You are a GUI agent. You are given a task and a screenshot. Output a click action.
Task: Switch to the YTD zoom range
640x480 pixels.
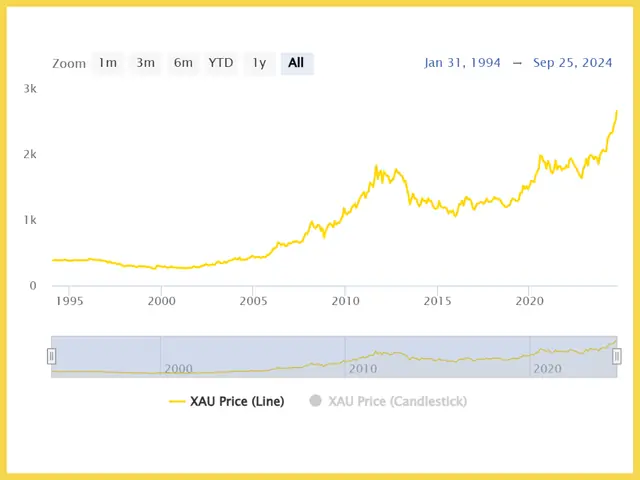221,63
